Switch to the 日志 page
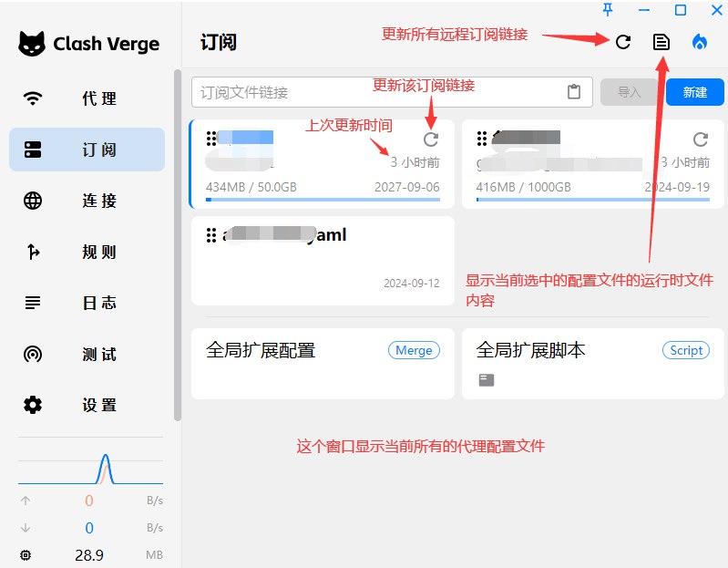 click(87, 303)
